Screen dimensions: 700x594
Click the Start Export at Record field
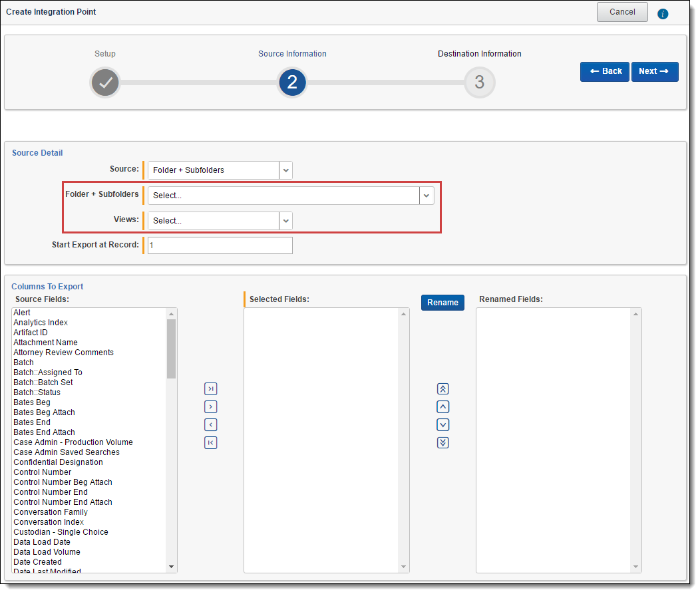click(x=220, y=245)
